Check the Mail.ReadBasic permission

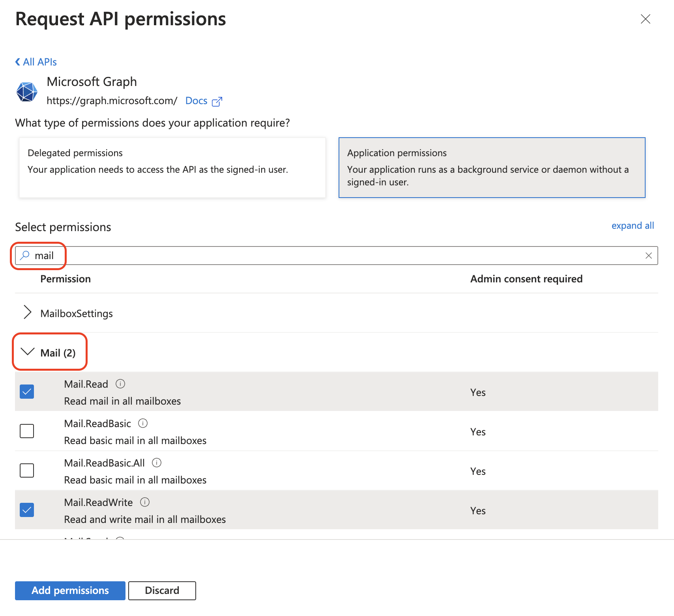click(x=27, y=431)
